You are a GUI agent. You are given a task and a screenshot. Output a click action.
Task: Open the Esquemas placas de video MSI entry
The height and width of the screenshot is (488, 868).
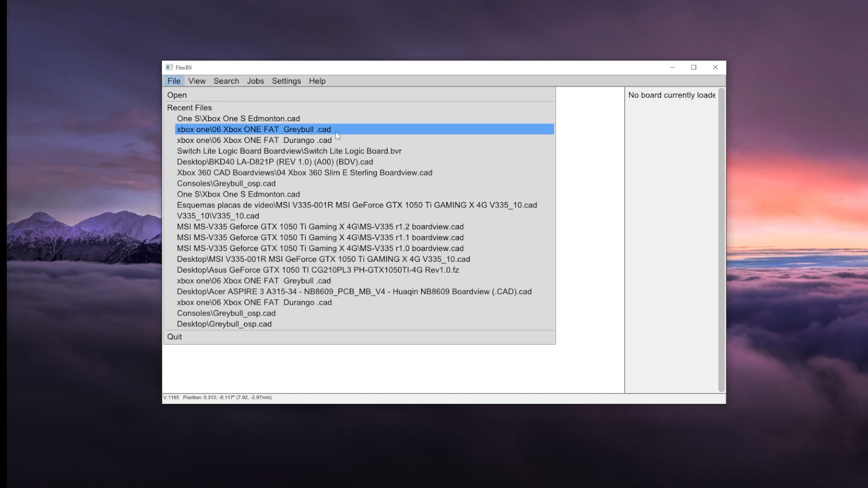pyautogui.click(x=365, y=205)
